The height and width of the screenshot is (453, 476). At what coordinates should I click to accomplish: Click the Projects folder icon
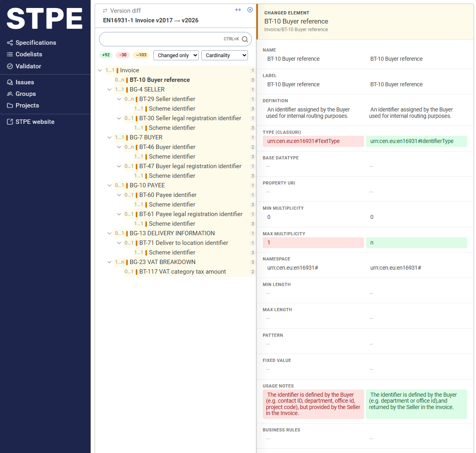click(x=10, y=105)
